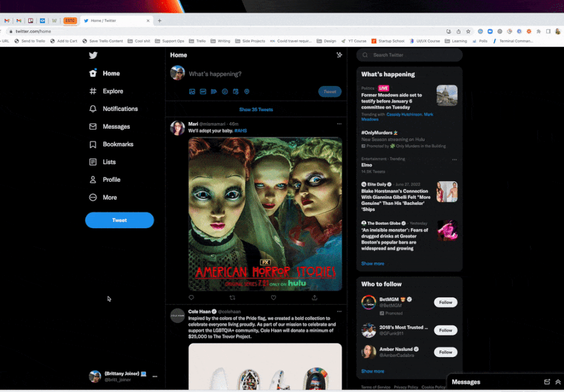564x392 pixels.
Task: Add media using the image icon
Action: click(192, 92)
